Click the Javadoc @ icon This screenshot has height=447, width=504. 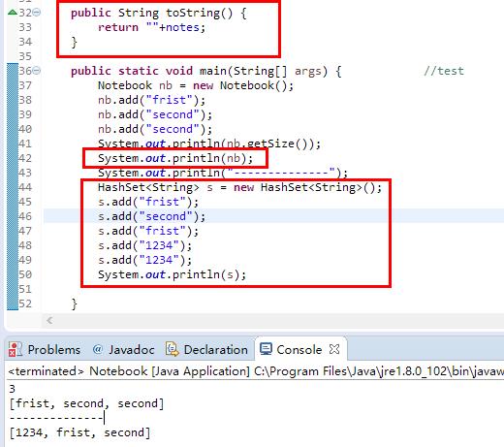click(x=97, y=349)
